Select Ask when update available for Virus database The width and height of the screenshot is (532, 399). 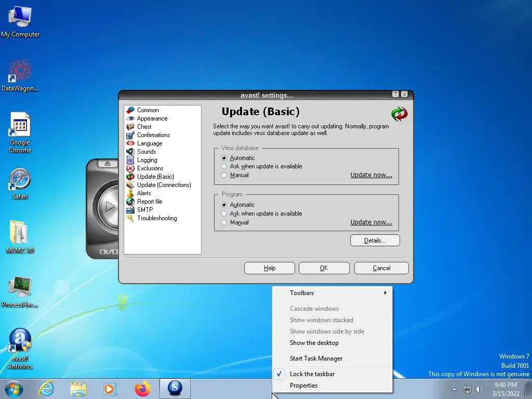[223, 166]
